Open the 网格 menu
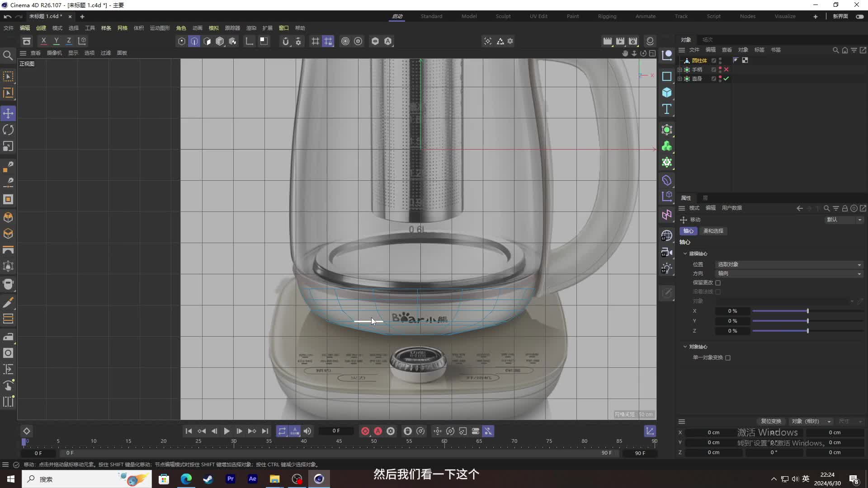The height and width of the screenshot is (488, 868). coord(122,28)
